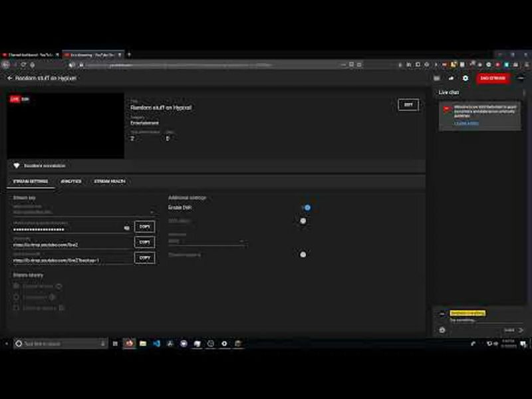The height and width of the screenshot is (399, 532).
Task: Select the first stream latency radio option
Action: pos(16,286)
